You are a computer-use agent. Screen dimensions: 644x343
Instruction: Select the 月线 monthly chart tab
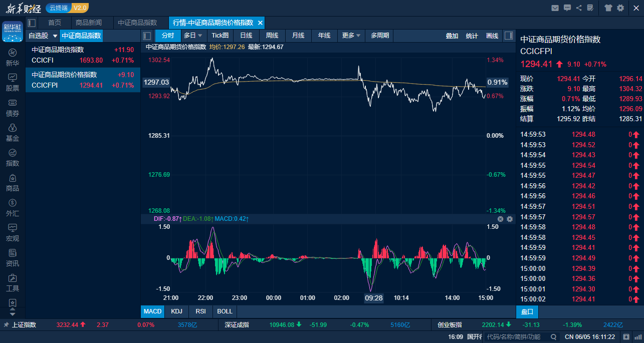(x=298, y=36)
